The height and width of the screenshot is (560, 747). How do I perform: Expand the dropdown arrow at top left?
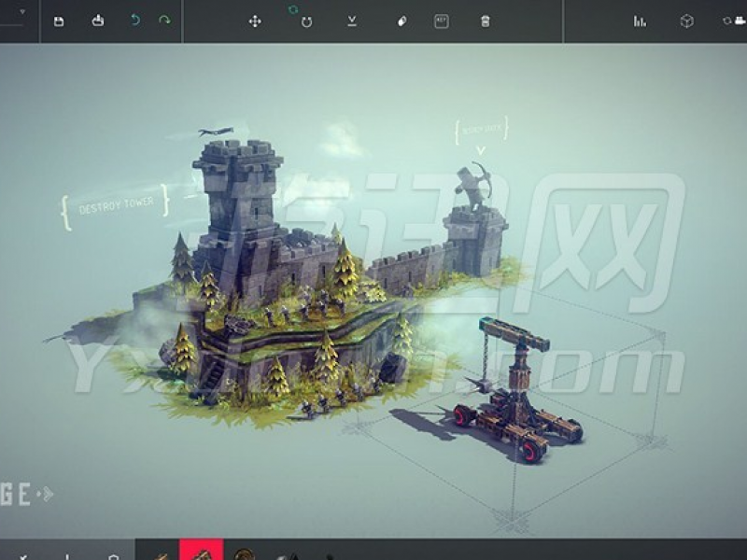pos(21,14)
